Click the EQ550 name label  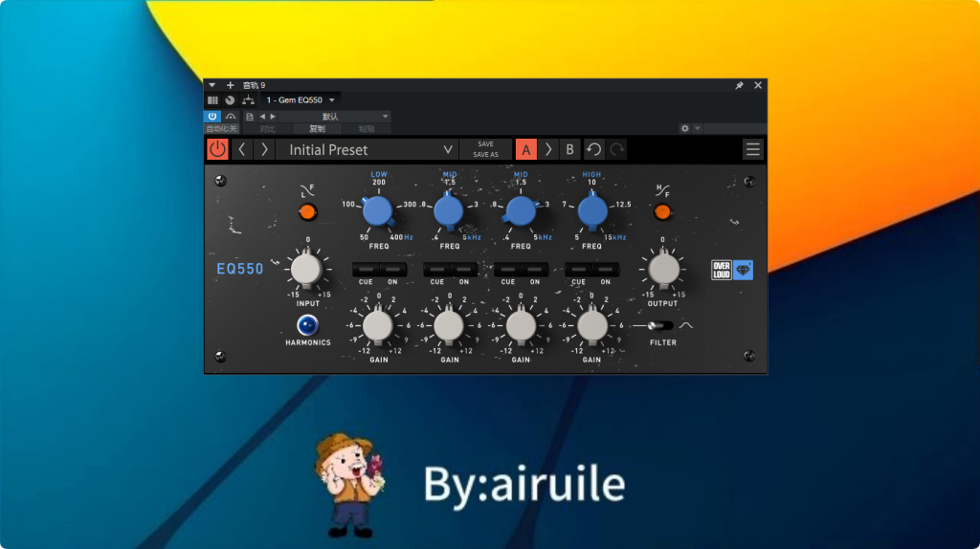(240, 269)
